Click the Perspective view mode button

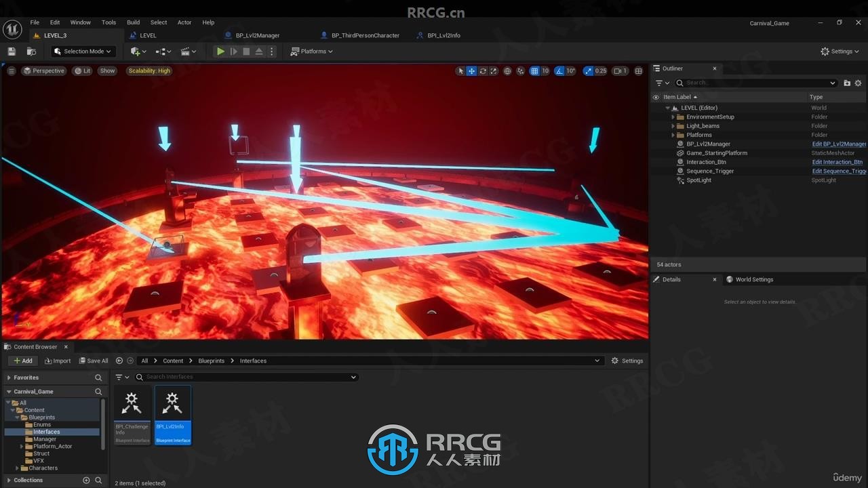coord(43,70)
